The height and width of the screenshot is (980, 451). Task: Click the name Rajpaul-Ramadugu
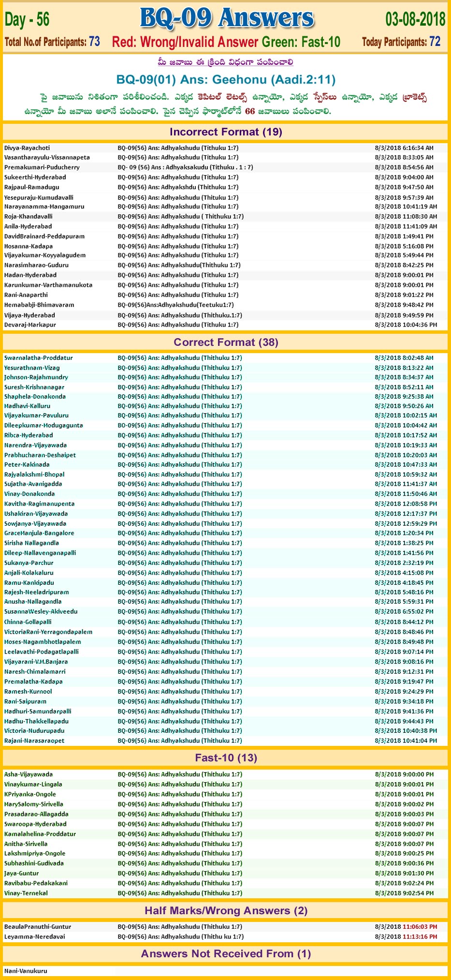pos(32,187)
